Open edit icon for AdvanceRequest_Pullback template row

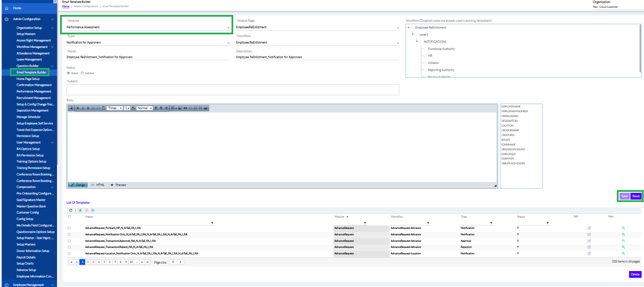[x=589, y=228]
